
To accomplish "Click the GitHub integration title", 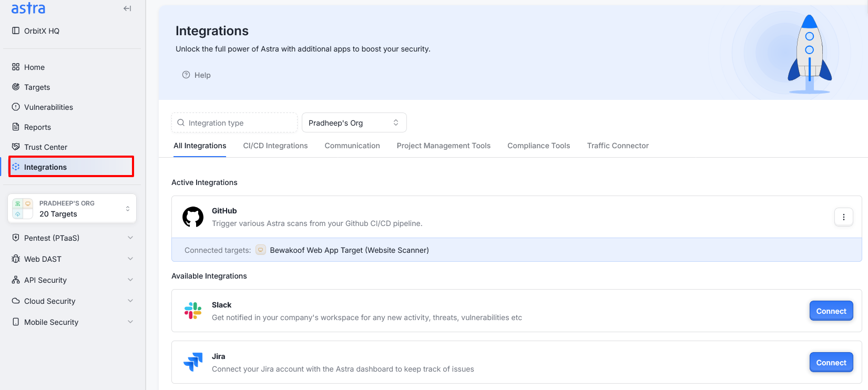I will tap(224, 211).
